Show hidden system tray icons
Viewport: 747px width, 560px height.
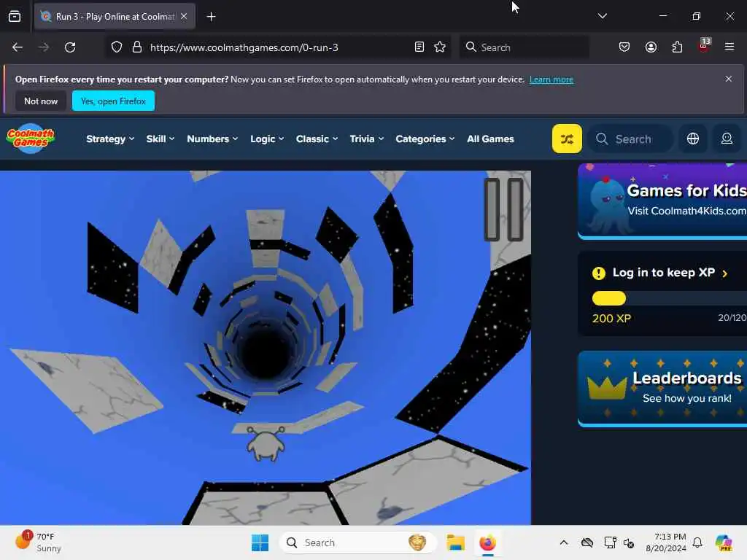[x=564, y=542]
